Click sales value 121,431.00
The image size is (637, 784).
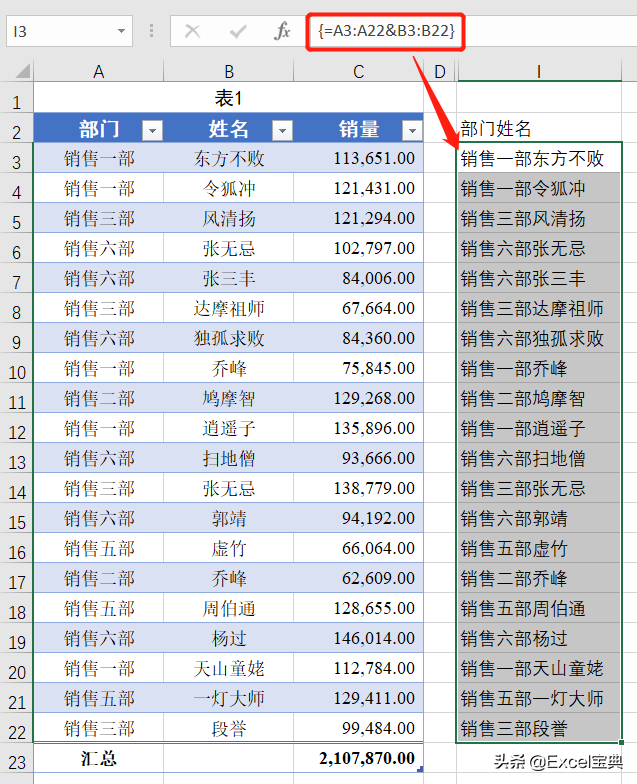coord(358,188)
